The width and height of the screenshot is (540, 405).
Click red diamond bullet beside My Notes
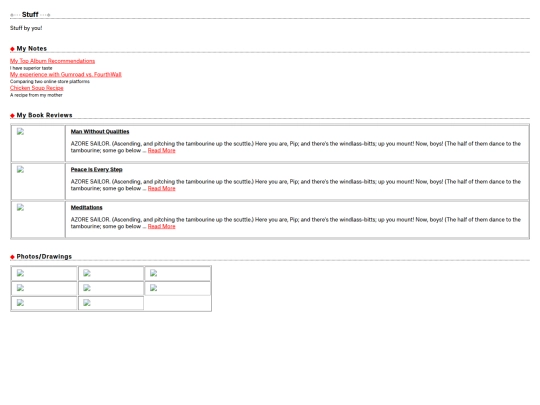click(x=12, y=49)
